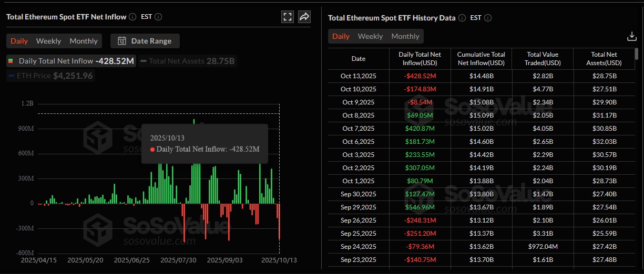The height and width of the screenshot is (274, 644).
Task: Click the Daily Total Net Inflow column header
Action: tap(420, 59)
